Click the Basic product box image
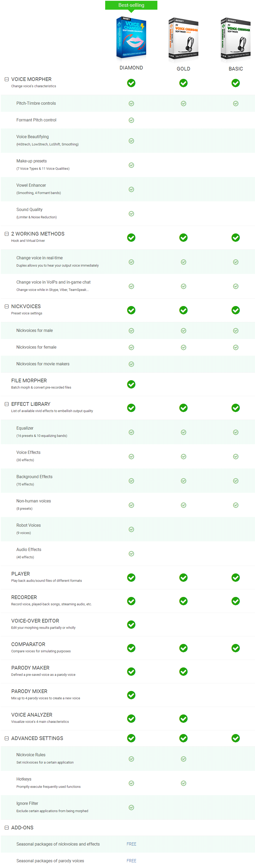This screenshot has height=868, width=255. click(235, 39)
